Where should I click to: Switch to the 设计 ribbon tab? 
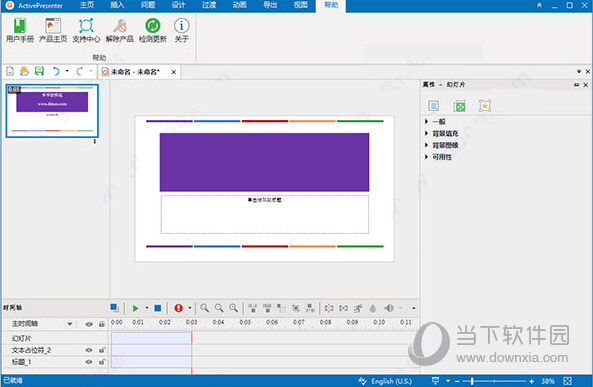coord(179,5)
